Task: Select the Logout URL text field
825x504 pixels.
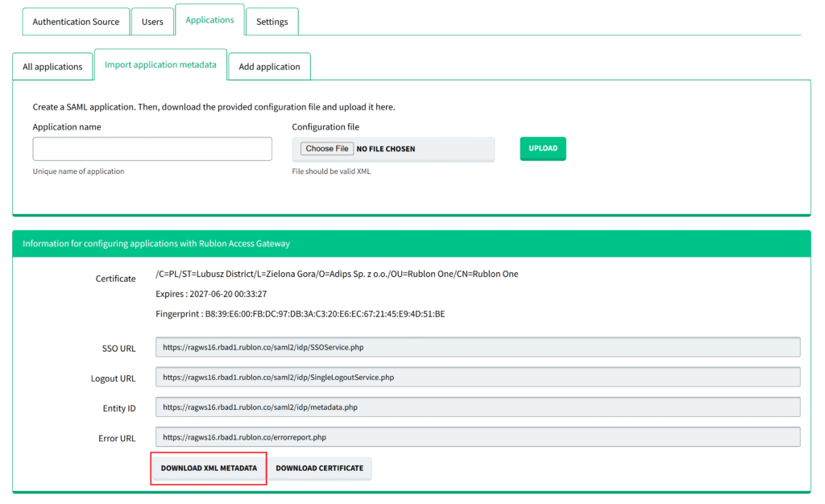Action: tap(479, 377)
